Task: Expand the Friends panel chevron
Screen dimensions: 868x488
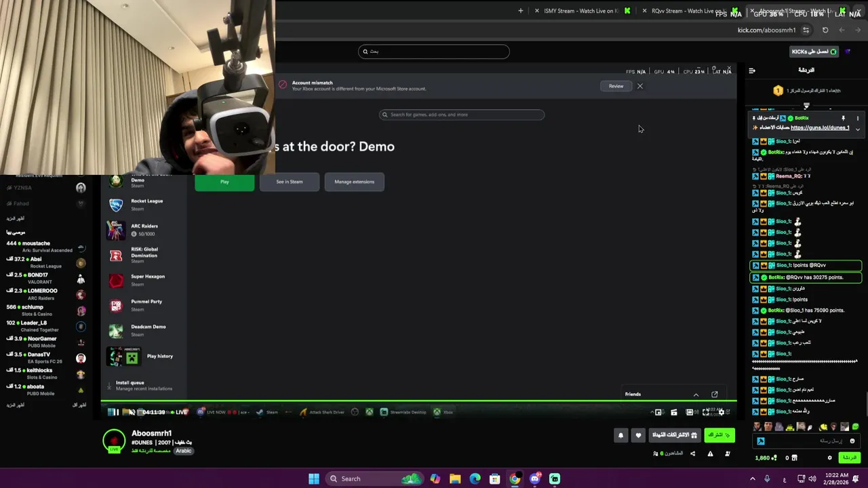Action: click(x=696, y=394)
